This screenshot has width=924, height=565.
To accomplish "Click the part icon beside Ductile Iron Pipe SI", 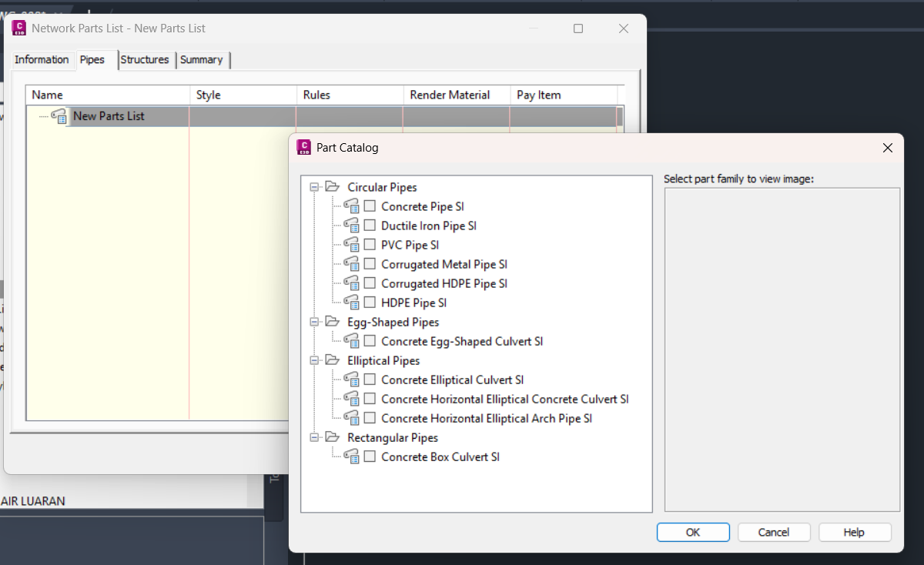I will pyautogui.click(x=351, y=226).
